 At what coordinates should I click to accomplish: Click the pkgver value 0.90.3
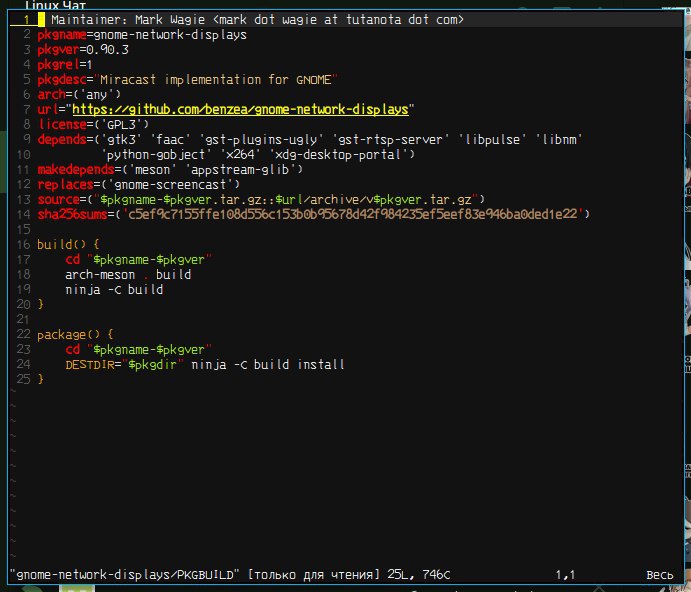(x=108, y=50)
